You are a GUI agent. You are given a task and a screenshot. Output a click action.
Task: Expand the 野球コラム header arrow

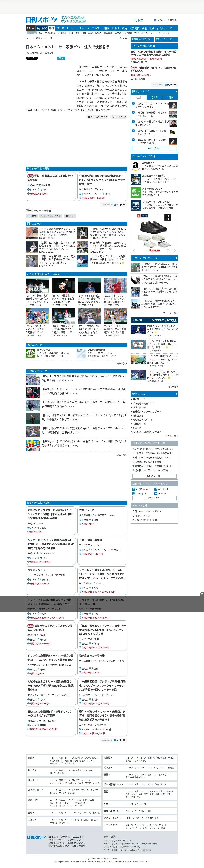click(x=176, y=394)
